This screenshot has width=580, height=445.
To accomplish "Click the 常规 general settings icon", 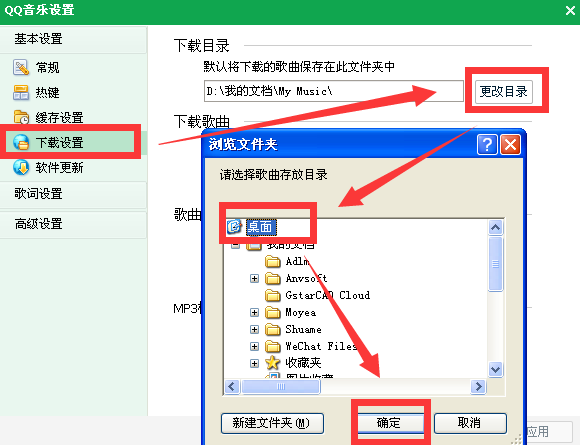I will click(x=21, y=67).
